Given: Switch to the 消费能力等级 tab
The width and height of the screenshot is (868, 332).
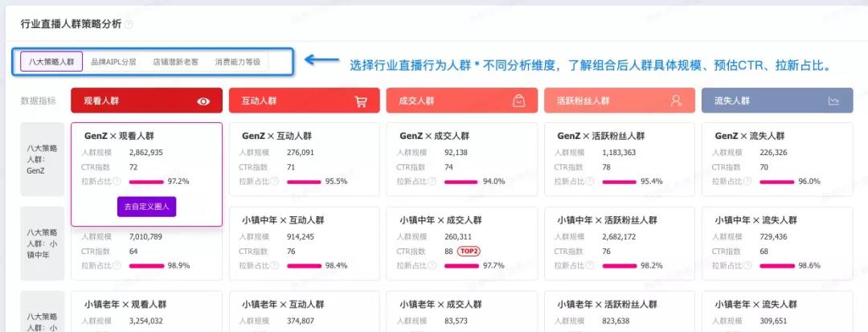Looking at the screenshot, I should (237, 61).
